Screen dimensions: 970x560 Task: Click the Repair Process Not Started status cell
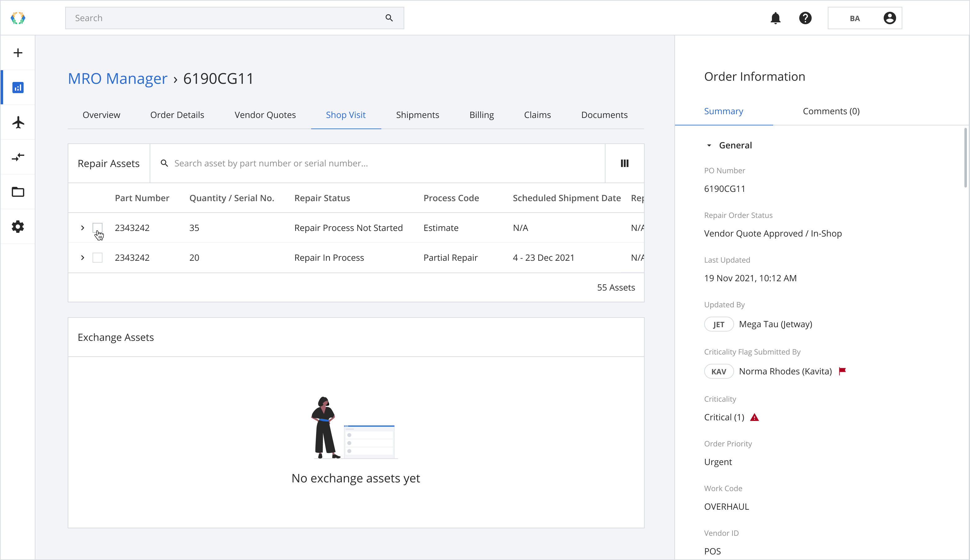point(348,228)
